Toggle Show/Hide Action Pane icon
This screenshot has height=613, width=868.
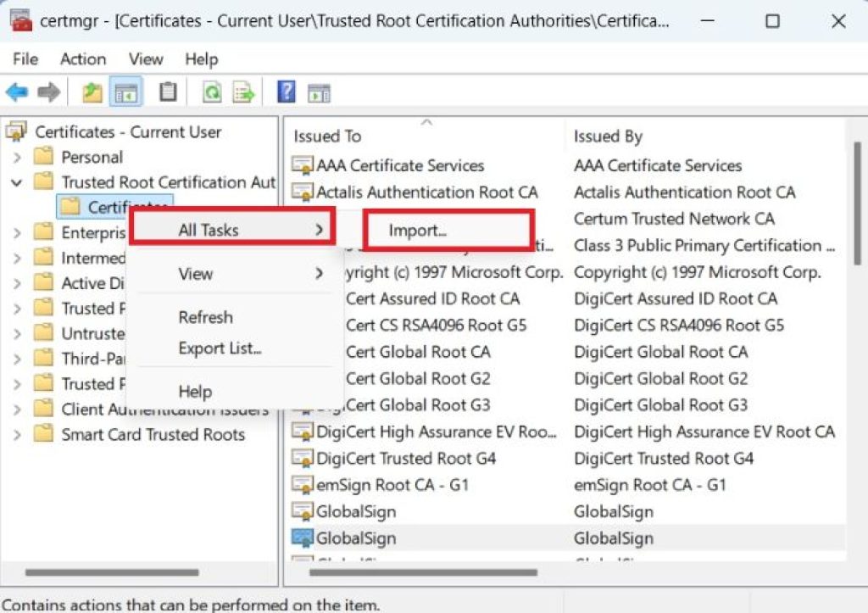(319, 93)
